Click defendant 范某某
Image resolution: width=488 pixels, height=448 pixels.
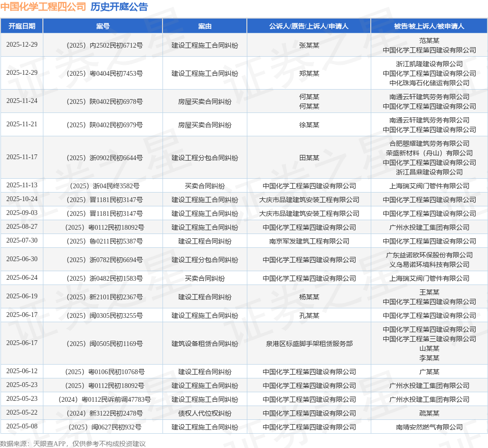429,41
